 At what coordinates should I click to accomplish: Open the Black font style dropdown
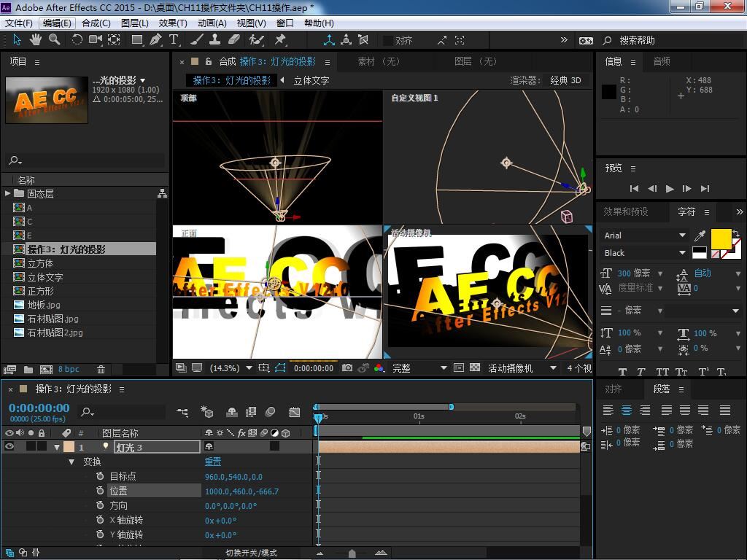pos(645,253)
